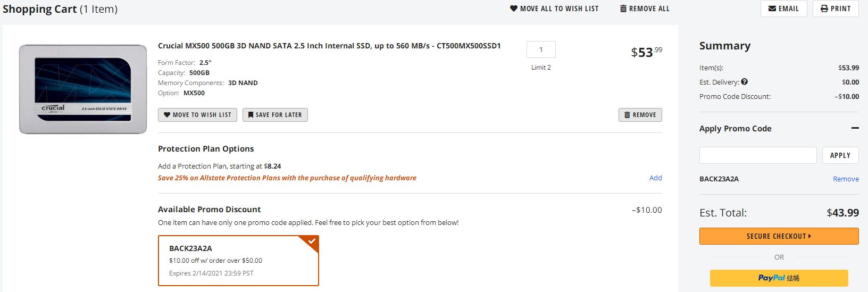Apply the entered promo code
The height and width of the screenshot is (292, 868).
(840, 155)
